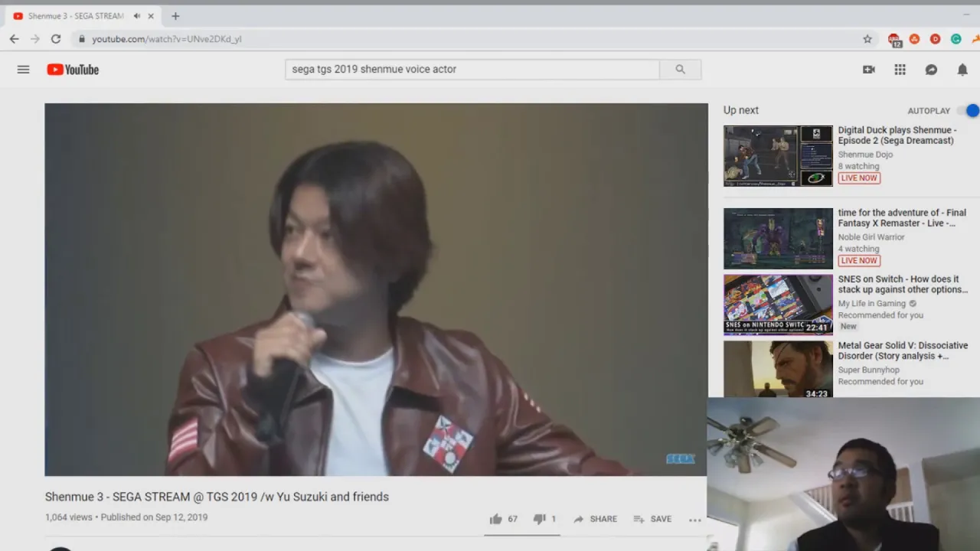The image size is (980, 551).
Task: Open the Shenmue Dojo channel name
Action: 865,155
